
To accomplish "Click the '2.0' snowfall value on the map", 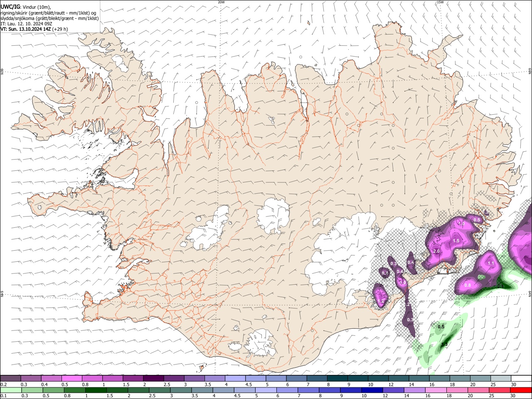I will [436, 251].
